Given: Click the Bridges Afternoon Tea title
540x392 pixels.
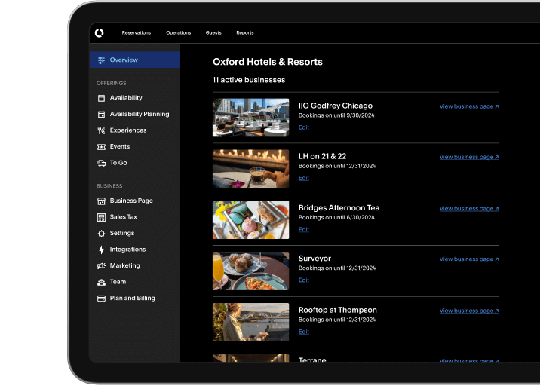Looking at the screenshot, I should (x=339, y=208).
